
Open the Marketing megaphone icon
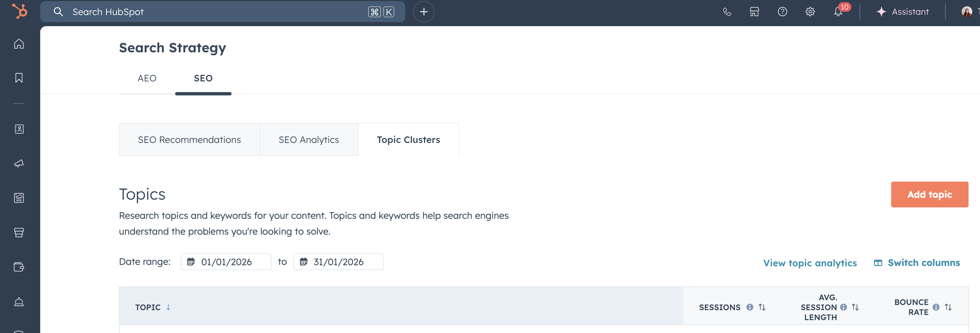point(19,163)
